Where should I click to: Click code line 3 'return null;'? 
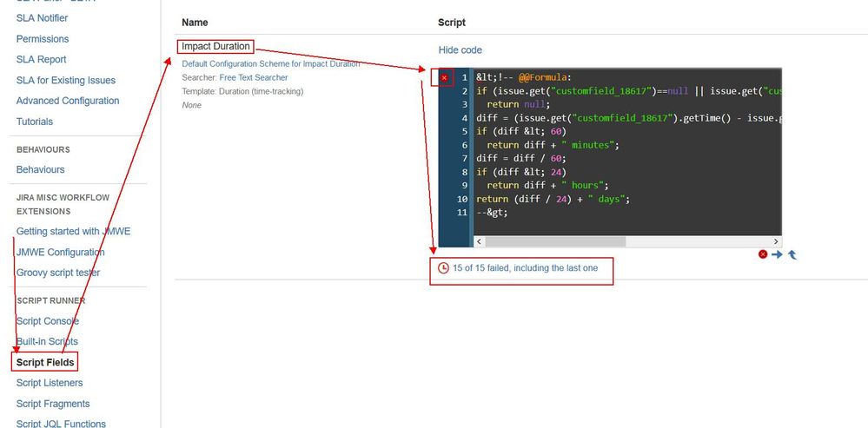tap(519, 104)
